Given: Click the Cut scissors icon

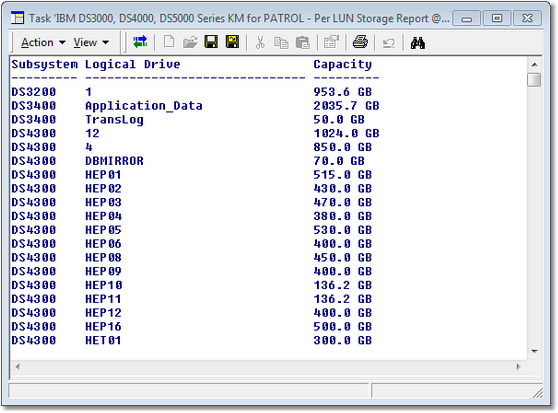Looking at the screenshot, I should (260, 42).
